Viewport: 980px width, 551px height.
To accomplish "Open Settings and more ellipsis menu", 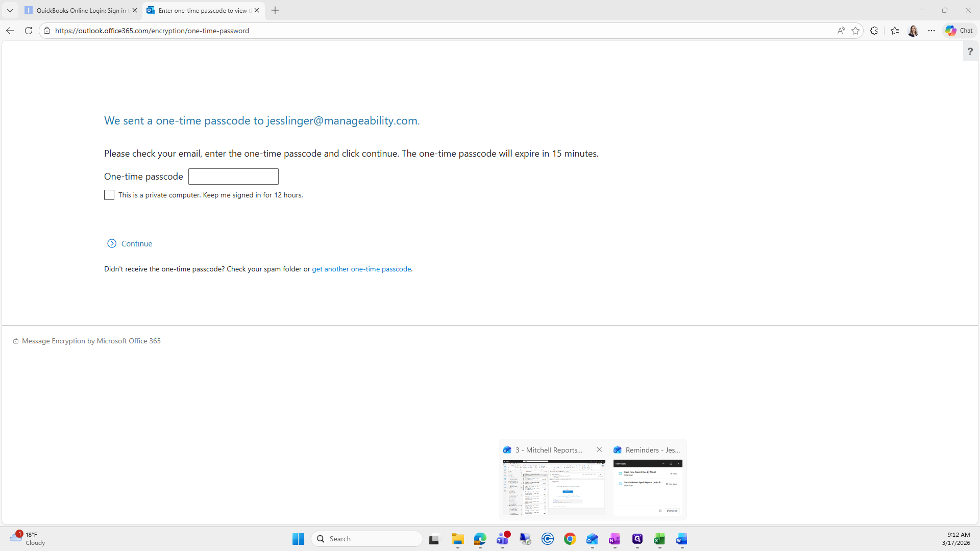I will [x=932, y=31].
